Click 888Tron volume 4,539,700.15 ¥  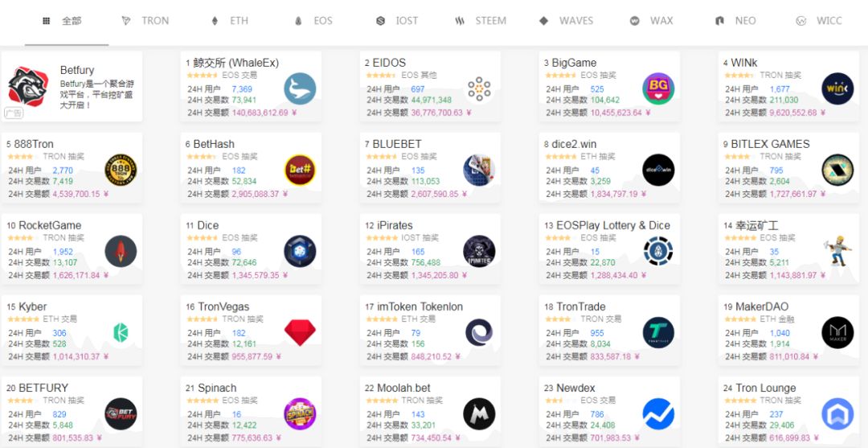[81, 195]
